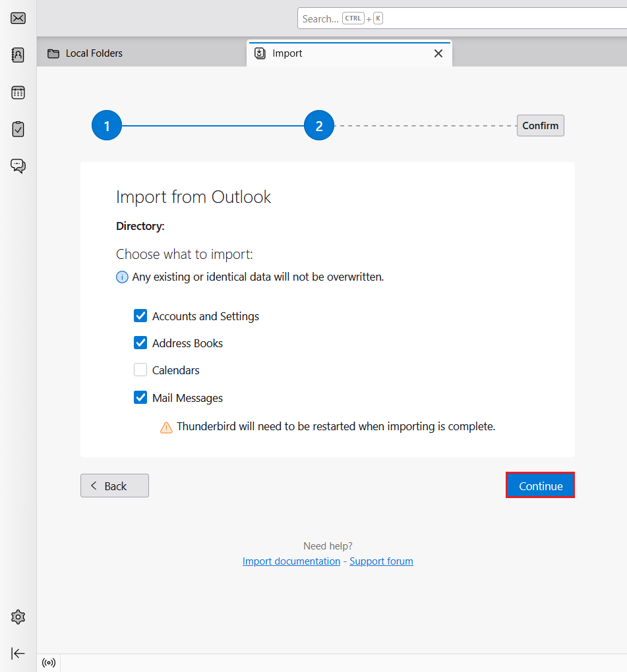Open the Calendar icon in sidebar
Screen dimensions: 627x672
18,92
